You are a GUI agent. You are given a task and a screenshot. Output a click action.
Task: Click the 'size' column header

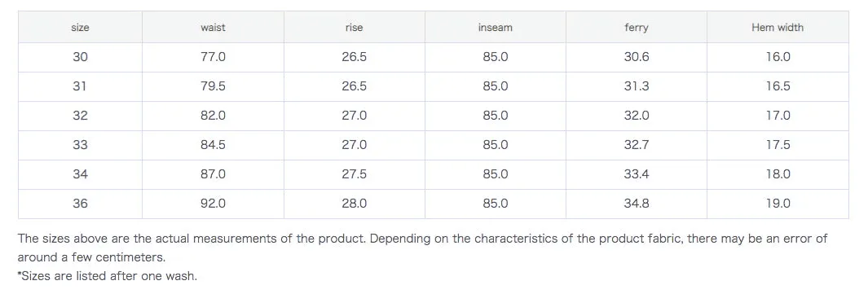[x=80, y=27]
